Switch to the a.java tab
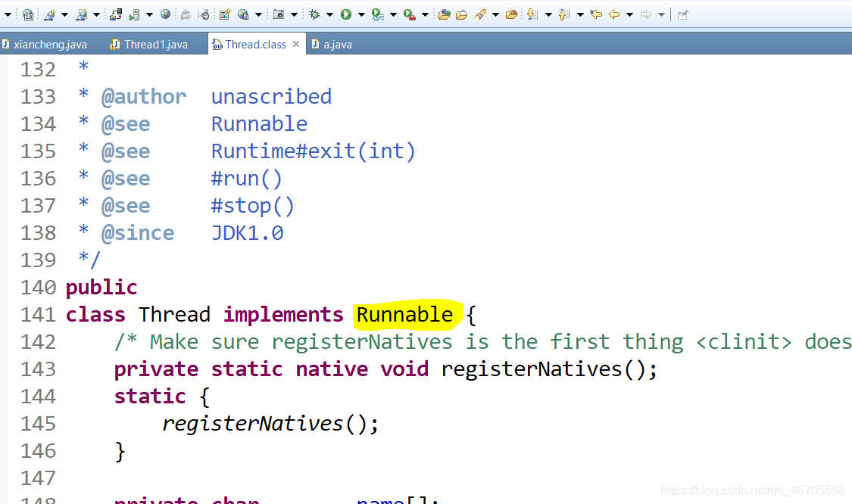The image size is (852, 504). 335,44
